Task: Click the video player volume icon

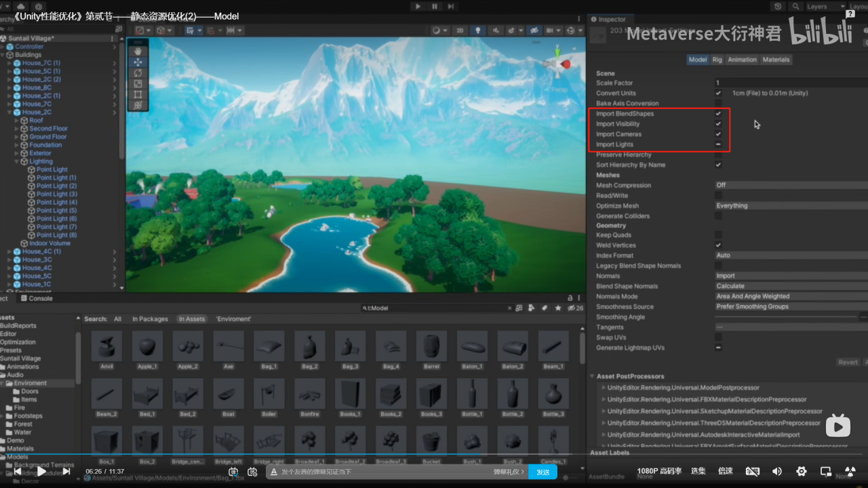Action: pos(777,471)
